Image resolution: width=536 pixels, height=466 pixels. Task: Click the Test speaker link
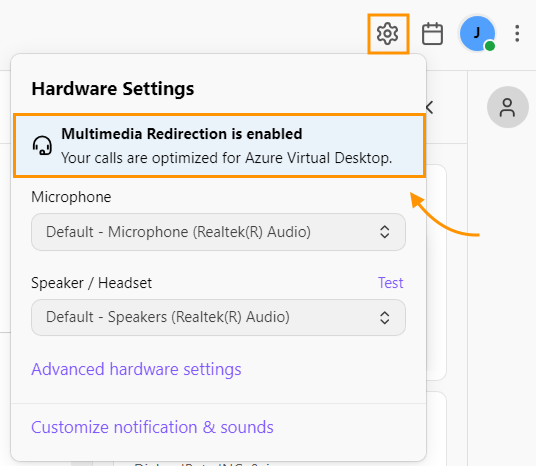pyautogui.click(x=390, y=283)
